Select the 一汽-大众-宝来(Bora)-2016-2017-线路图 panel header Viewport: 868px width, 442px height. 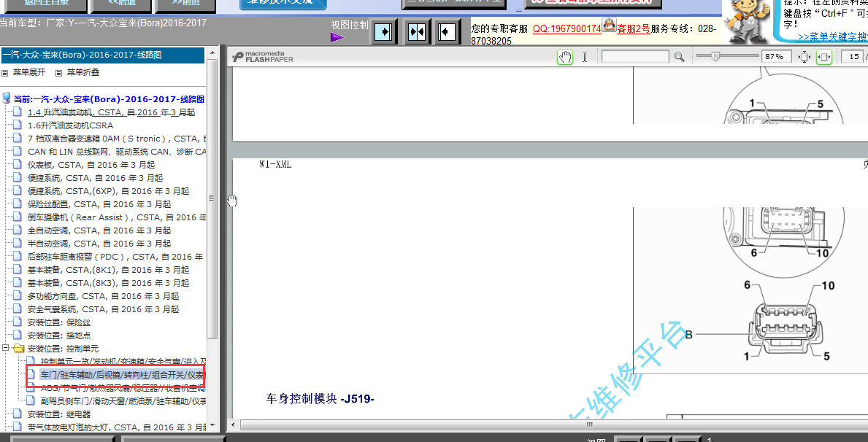103,55
